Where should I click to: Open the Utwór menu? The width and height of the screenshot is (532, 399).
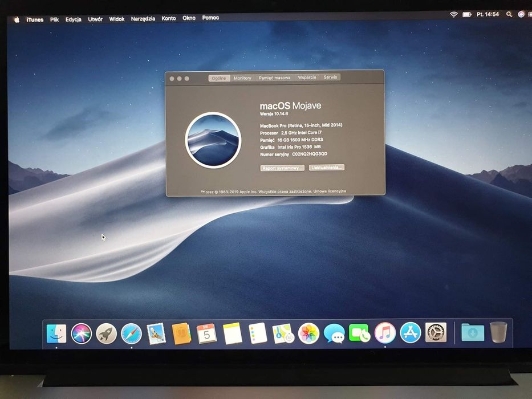pyautogui.click(x=95, y=19)
